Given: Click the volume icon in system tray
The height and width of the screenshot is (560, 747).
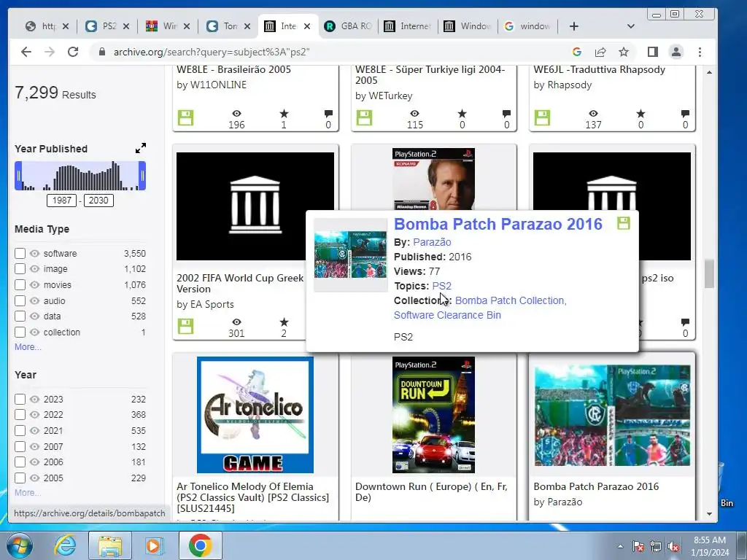Looking at the screenshot, I should pyautogui.click(x=673, y=547).
